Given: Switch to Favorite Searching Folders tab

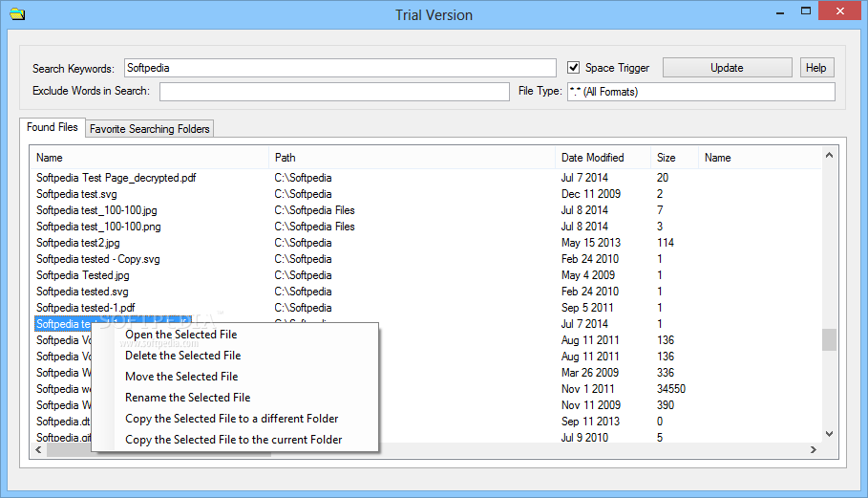Looking at the screenshot, I should click(150, 128).
